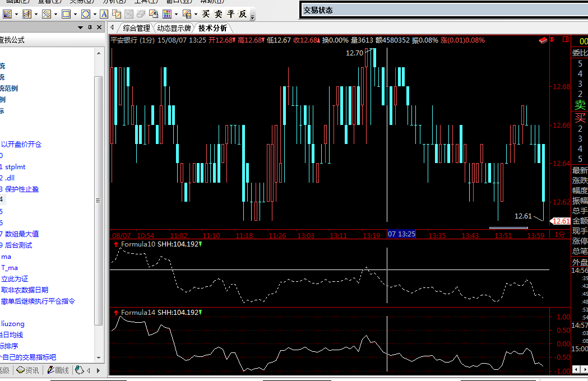This screenshot has height=381, width=588.
Task: Click '数组最大值' formula in list
Action: tap(22, 234)
